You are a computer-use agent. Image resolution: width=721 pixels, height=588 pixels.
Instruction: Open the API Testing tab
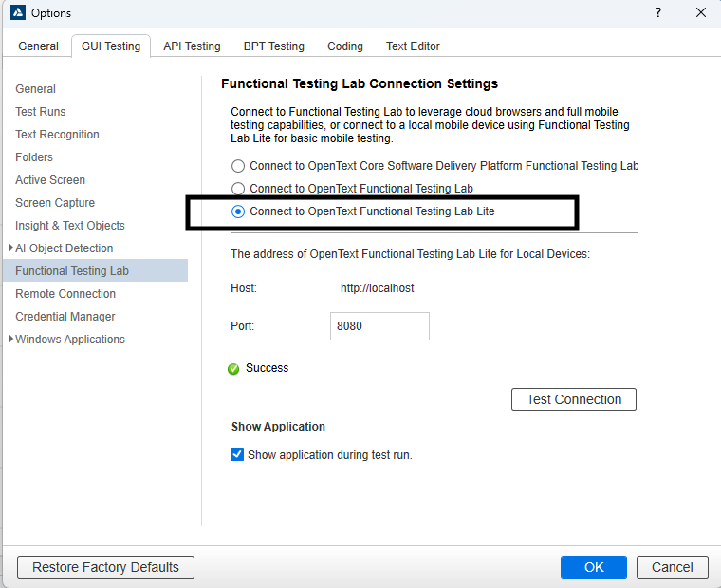coord(192,46)
